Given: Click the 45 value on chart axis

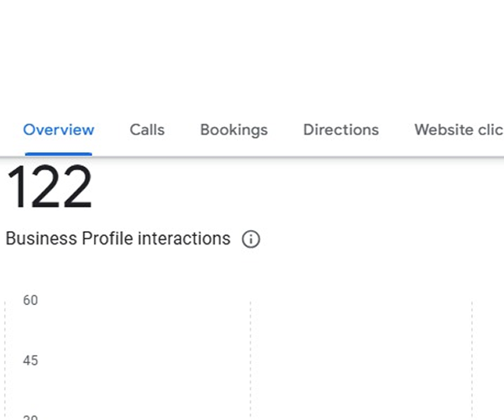Looking at the screenshot, I should tap(30, 360).
